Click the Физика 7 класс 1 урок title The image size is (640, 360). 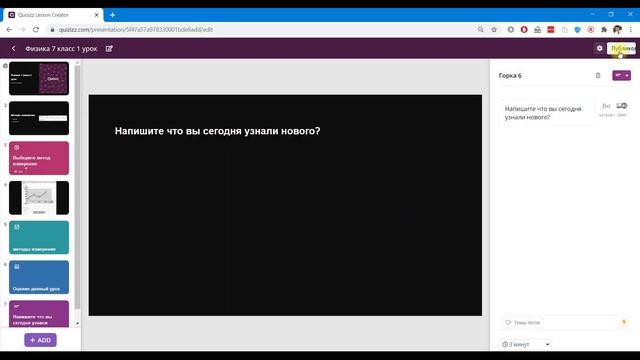coord(61,49)
